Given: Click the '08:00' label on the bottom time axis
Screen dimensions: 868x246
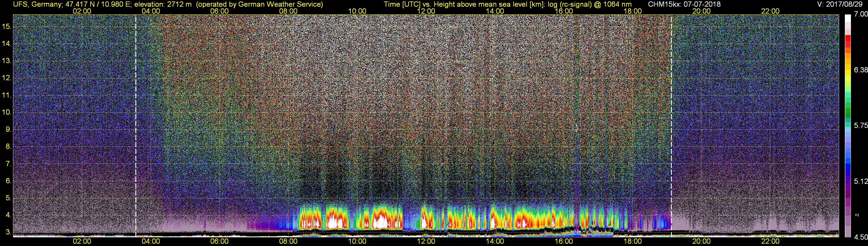Looking at the screenshot, I should [288, 241].
